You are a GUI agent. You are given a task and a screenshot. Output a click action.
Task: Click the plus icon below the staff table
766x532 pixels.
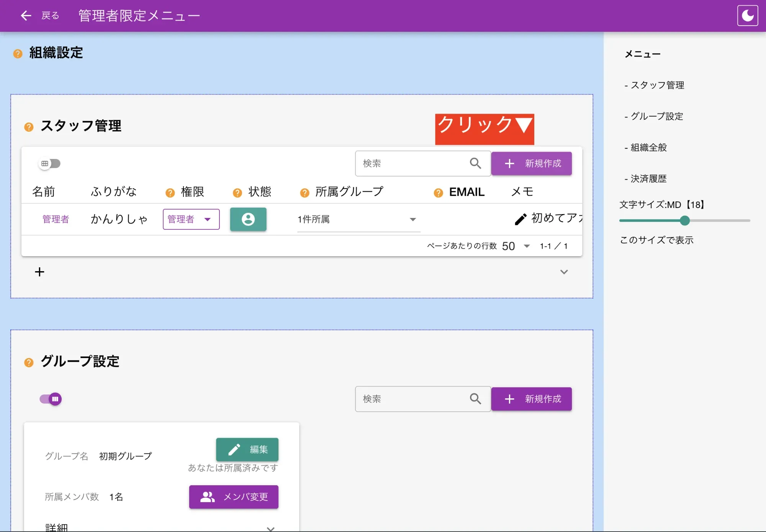pos(39,272)
